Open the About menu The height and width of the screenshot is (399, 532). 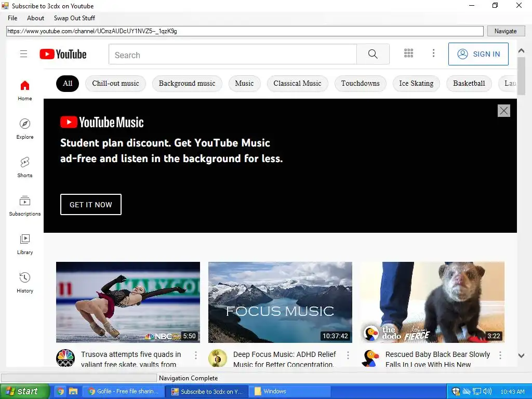(36, 18)
